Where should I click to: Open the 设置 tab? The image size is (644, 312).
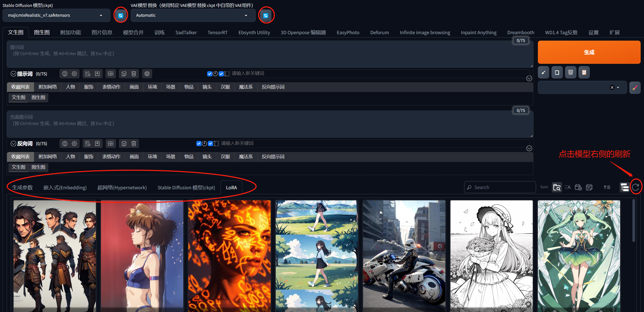[594, 32]
